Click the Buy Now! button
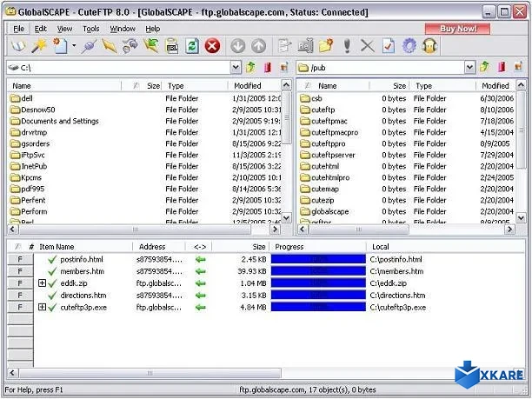The image size is (532, 399). click(x=458, y=29)
